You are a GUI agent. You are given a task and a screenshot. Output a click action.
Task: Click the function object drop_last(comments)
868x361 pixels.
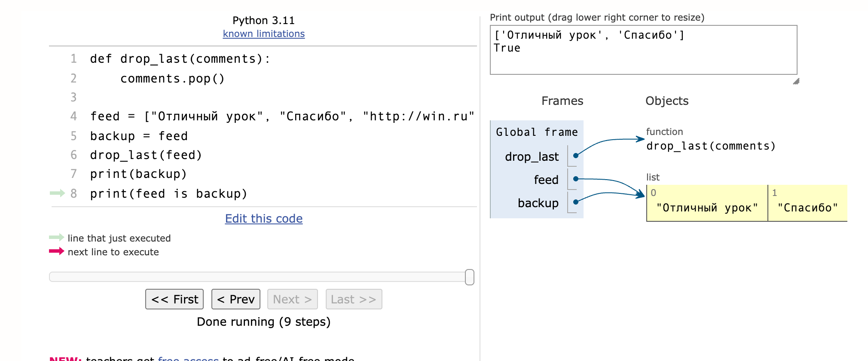711,146
